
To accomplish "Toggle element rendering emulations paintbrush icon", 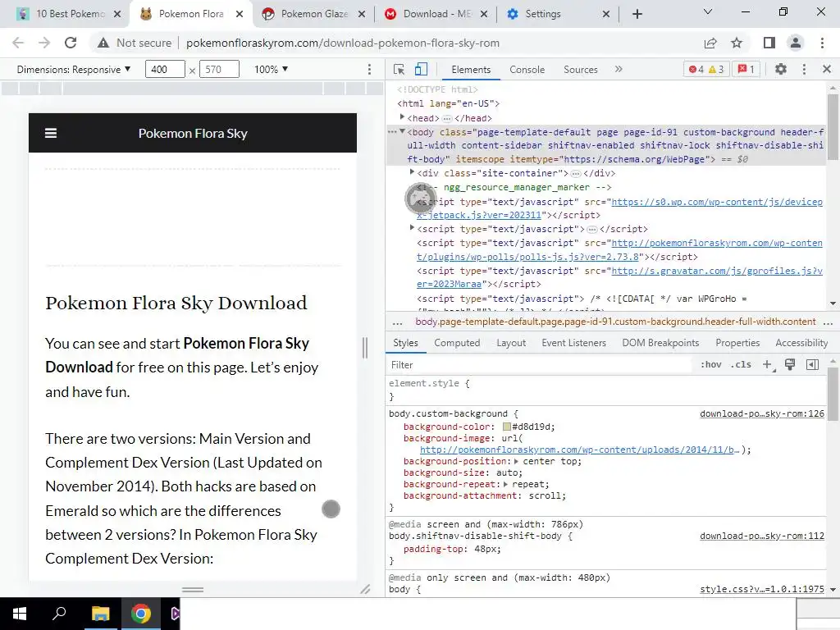I will (x=790, y=365).
